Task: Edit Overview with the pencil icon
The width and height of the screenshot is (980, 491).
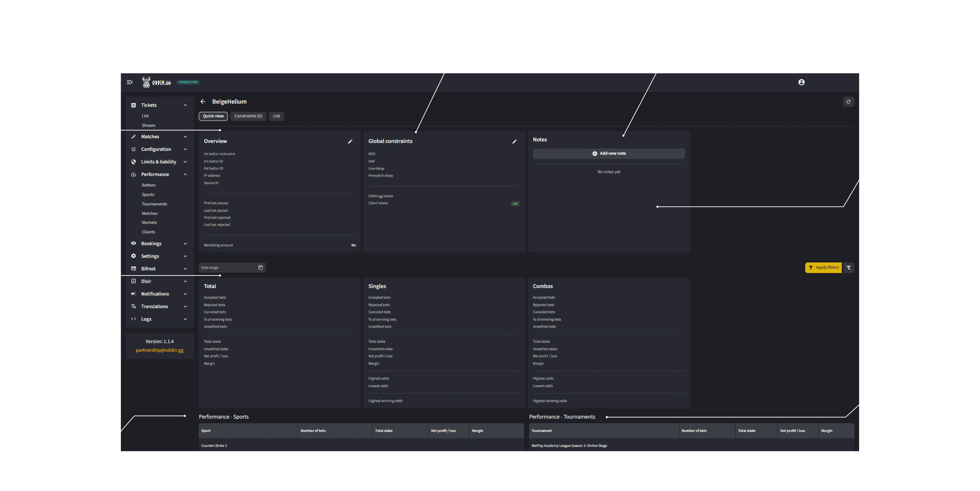Action: point(350,141)
